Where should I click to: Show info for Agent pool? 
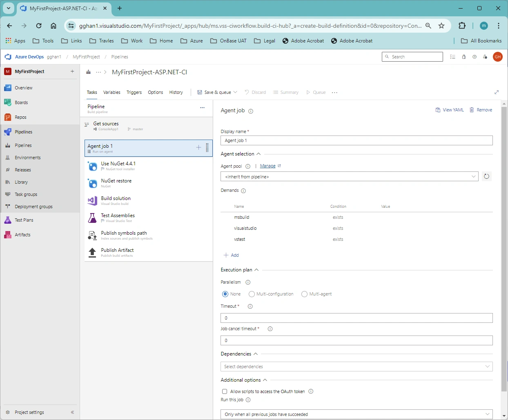pyautogui.click(x=248, y=166)
